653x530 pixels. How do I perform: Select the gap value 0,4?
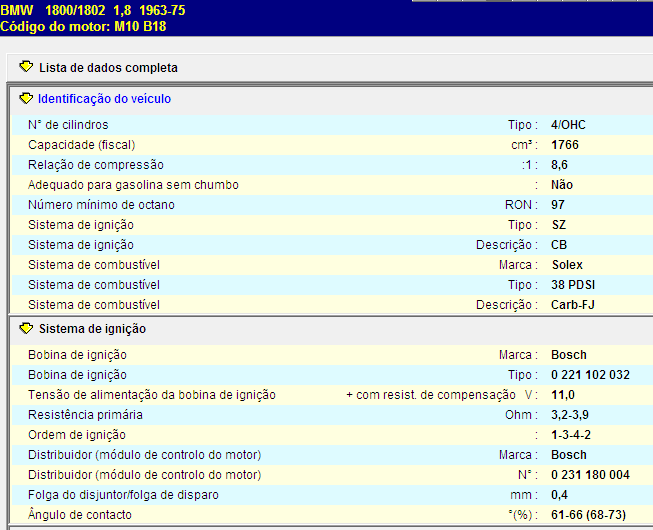pyautogui.click(x=559, y=495)
